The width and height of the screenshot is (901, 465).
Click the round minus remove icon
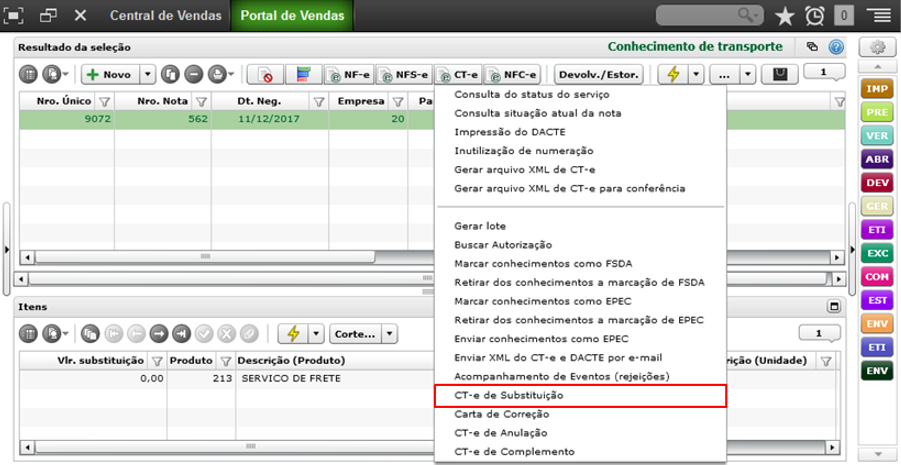(x=194, y=74)
